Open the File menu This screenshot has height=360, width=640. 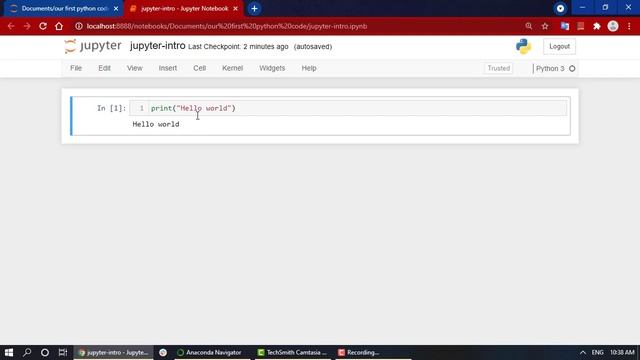76,68
